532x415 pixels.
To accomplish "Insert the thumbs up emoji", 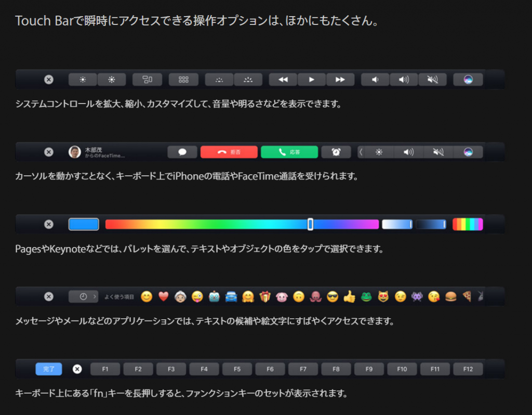I will (350, 297).
